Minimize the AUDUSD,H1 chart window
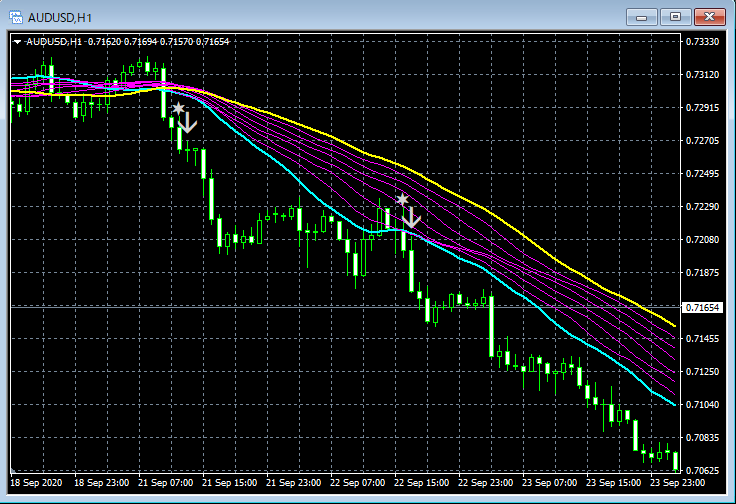 click(641, 17)
